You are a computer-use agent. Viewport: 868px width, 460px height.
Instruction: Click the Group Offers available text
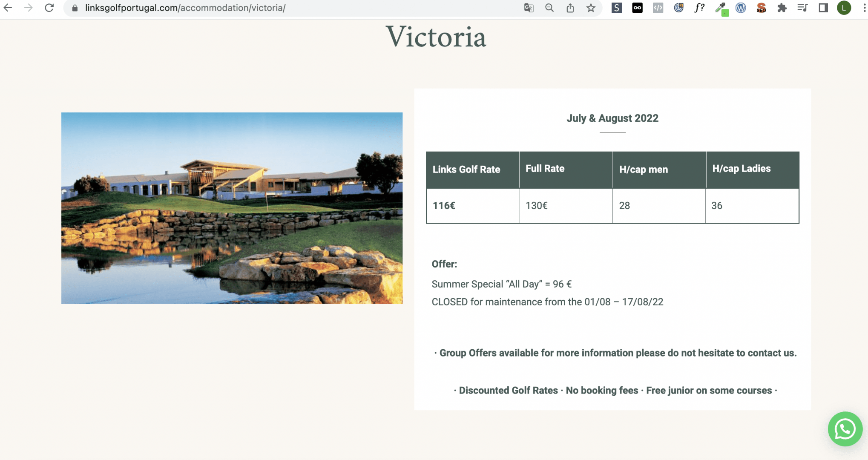(x=615, y=353)
